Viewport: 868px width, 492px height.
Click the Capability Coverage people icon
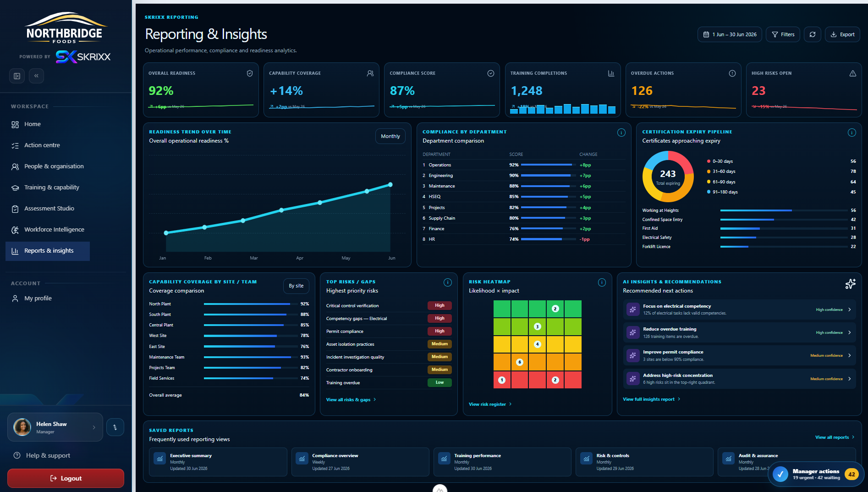click(370, 73)
